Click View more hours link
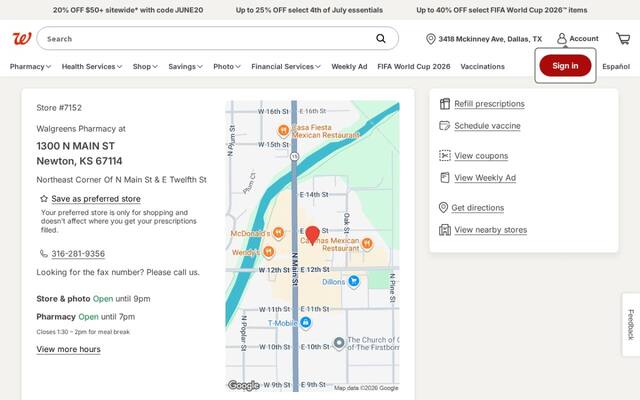640x400 pixels. 68,349
